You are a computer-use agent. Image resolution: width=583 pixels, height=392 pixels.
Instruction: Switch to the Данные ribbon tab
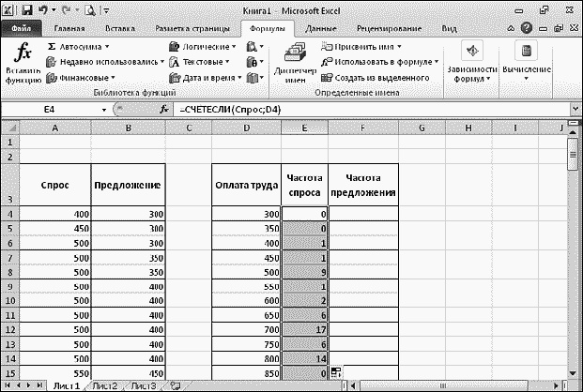[x=321, y=28]
